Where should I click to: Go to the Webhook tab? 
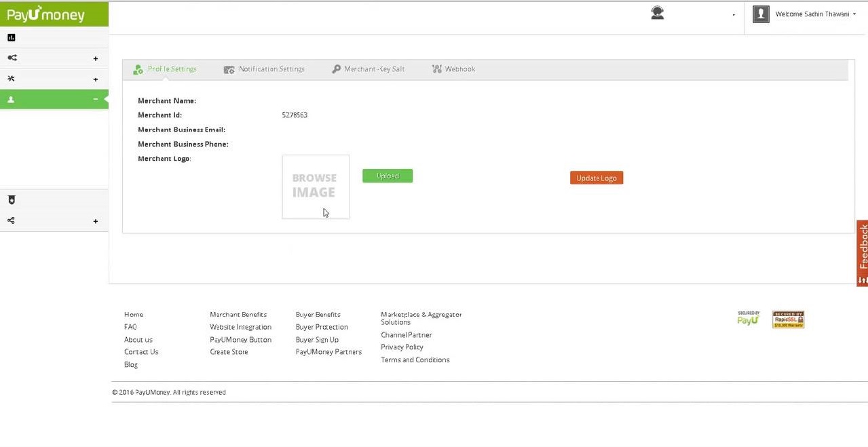pyautogui.click(x=453, y=69)
